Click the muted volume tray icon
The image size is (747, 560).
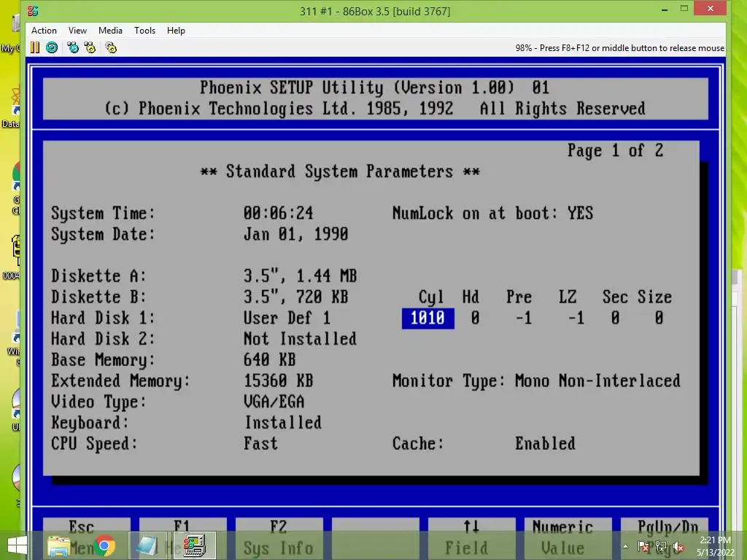(x=678, y=547)
